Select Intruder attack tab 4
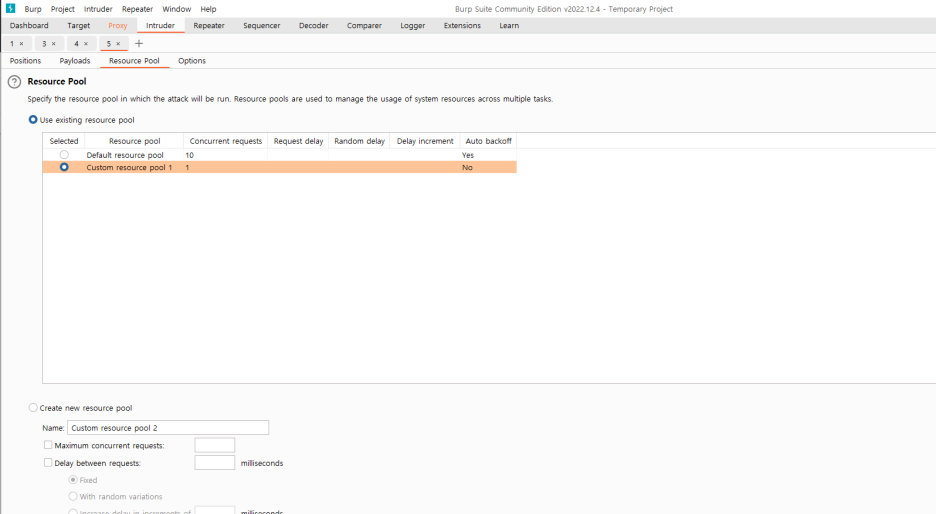Screen dimensions: 936x514 click(76, 44)
